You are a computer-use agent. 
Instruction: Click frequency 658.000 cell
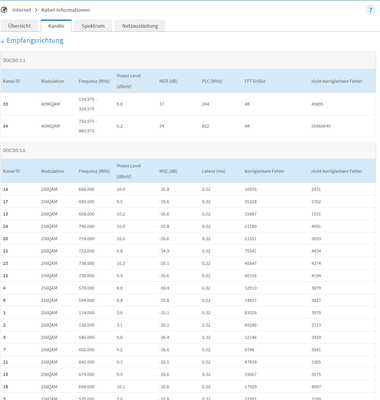pos(87,214)
